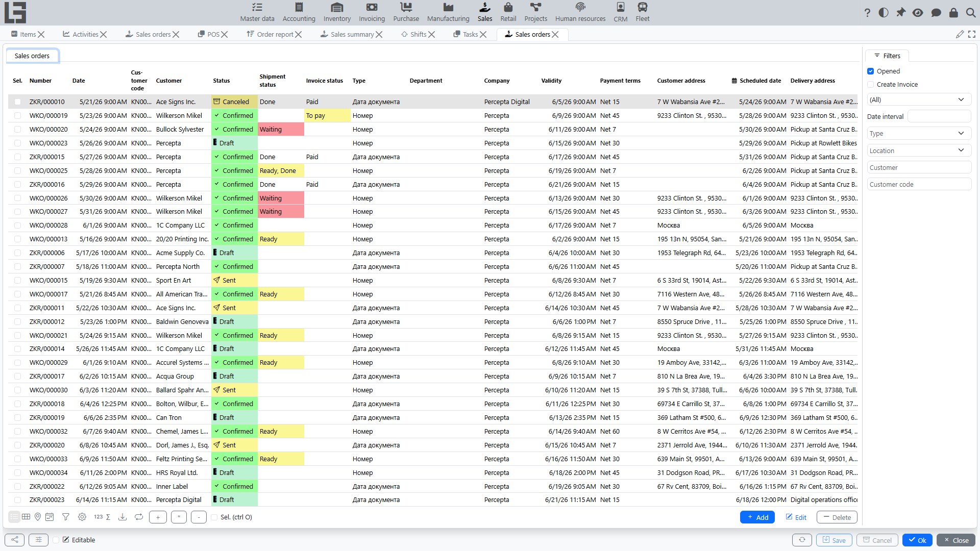
Task: Switch to the Shifts tab
Action: tap(413, 34)
